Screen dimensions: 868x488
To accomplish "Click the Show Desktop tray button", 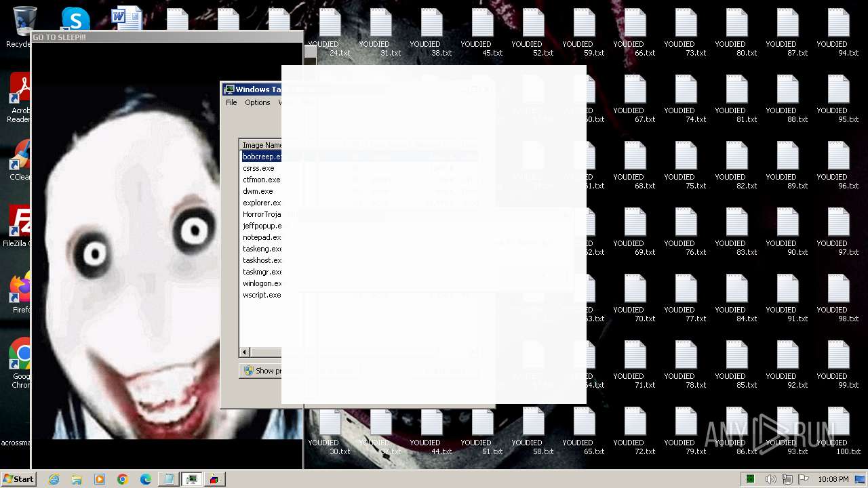I will [x=861, y=479].
